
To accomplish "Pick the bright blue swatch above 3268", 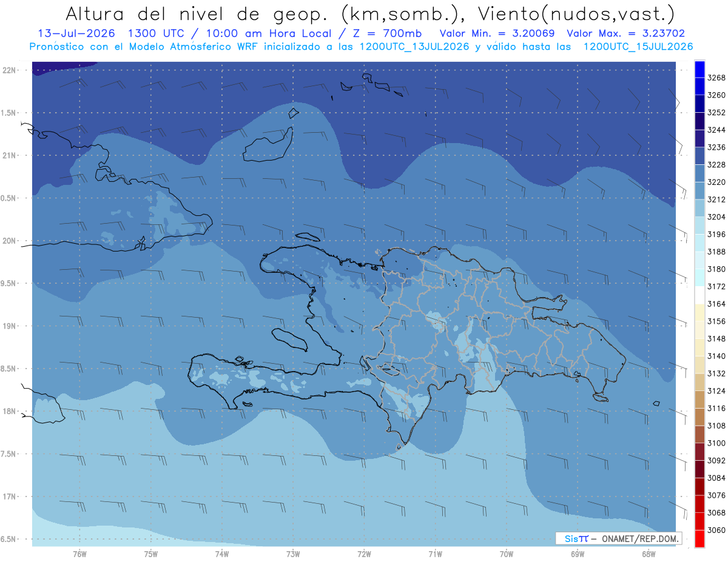I will click(x=699, y=69).
